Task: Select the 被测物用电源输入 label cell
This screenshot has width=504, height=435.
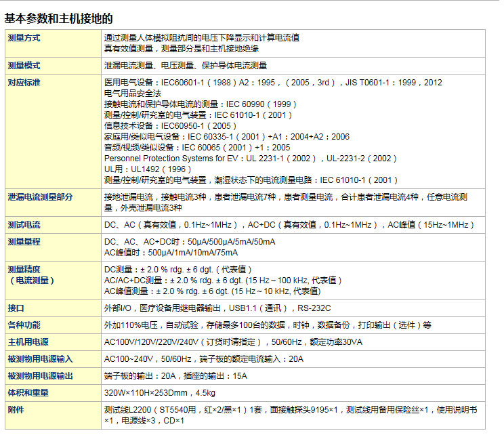Action: pos(40,358)
